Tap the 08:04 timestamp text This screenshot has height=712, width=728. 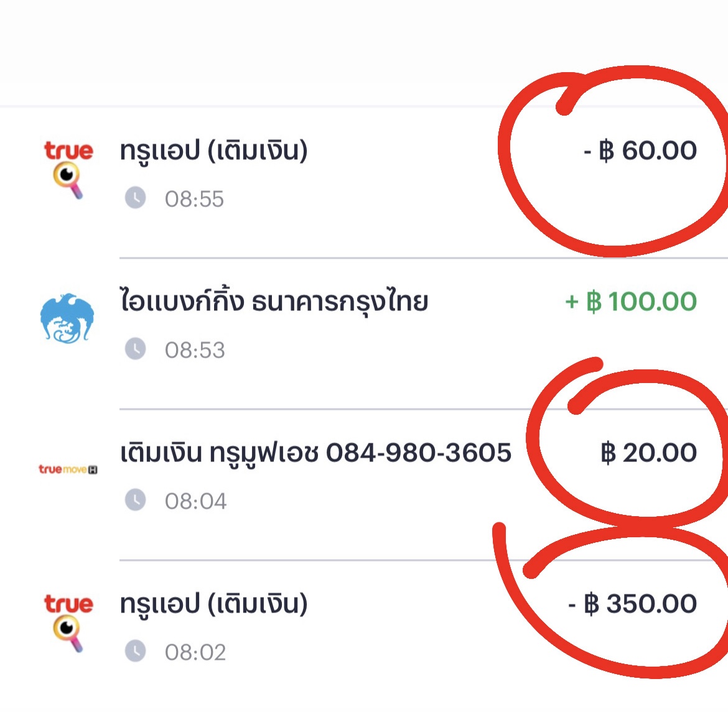(x=196, y=501)
